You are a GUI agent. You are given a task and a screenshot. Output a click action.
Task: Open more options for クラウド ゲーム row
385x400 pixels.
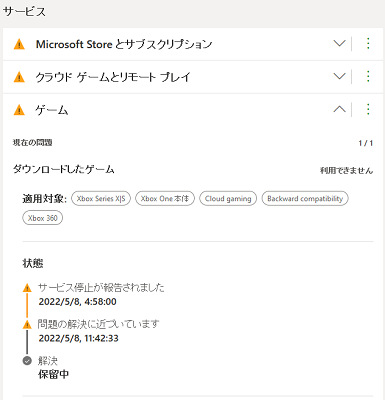pos(368,76)
